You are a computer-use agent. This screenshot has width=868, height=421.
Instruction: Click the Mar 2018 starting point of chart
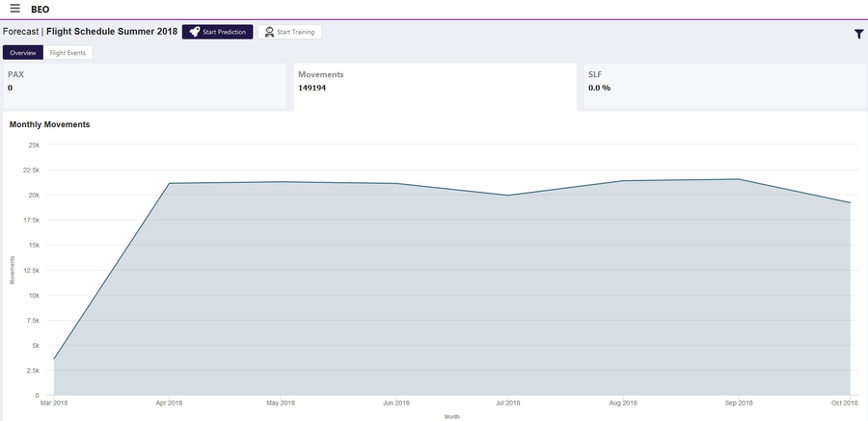point(54,359)
